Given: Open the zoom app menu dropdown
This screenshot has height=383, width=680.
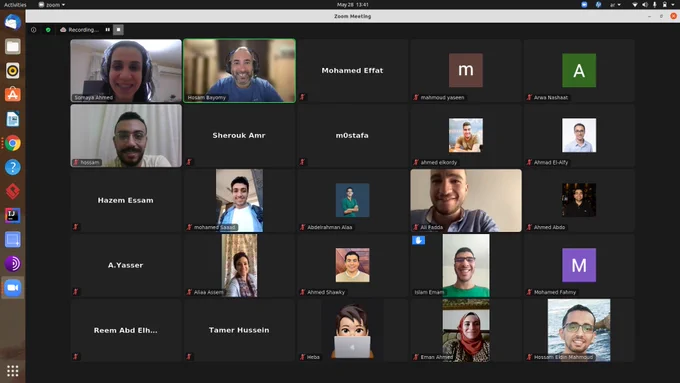Looking at the screenshot, I should point(52,4).
